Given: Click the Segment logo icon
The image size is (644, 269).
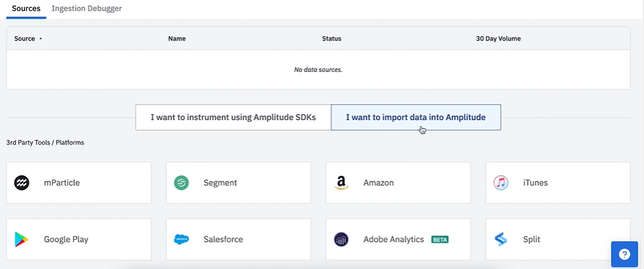Looking at the screenshot, I should coord(181,183).
